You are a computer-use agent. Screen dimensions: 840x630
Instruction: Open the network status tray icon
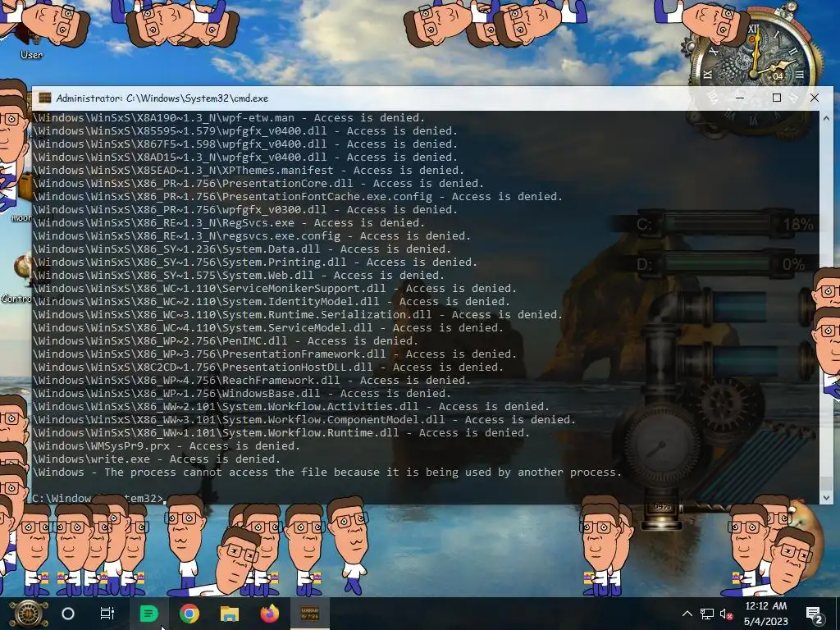pyautogui.click(x=706, y=614)
